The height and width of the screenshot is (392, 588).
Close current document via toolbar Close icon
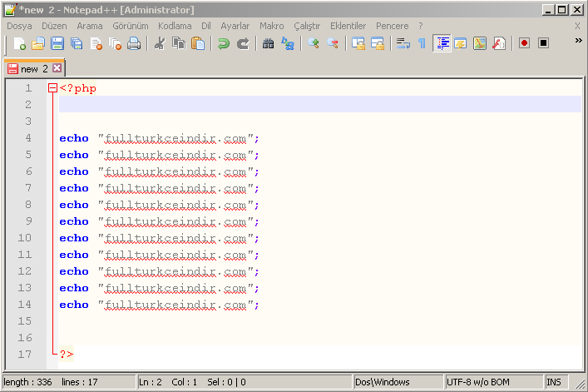click(96, 43)
